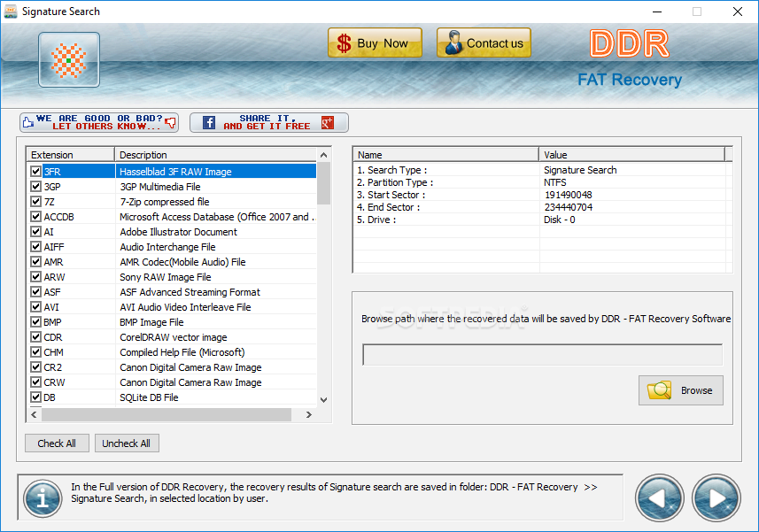The height and width of the screenshot is (532, 759).
Task: Select Audio Interchange File row
Action: pyautogui.click(x=172, y=246)
